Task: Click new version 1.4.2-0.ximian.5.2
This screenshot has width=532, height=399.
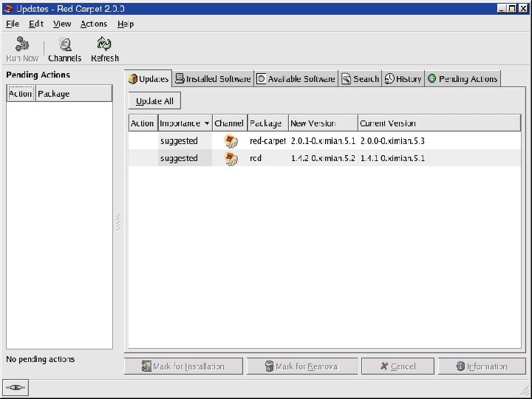Action: pos(323,158)
